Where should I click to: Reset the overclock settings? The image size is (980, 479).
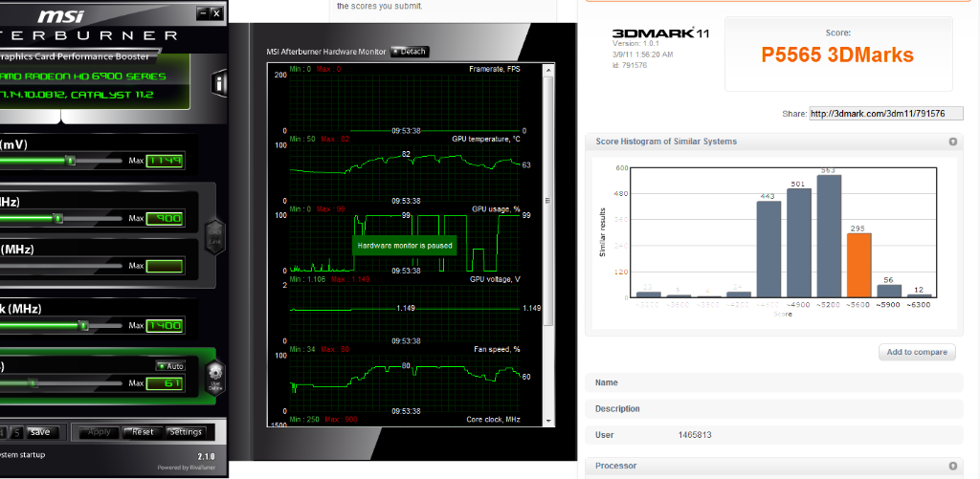pos(142,432)
